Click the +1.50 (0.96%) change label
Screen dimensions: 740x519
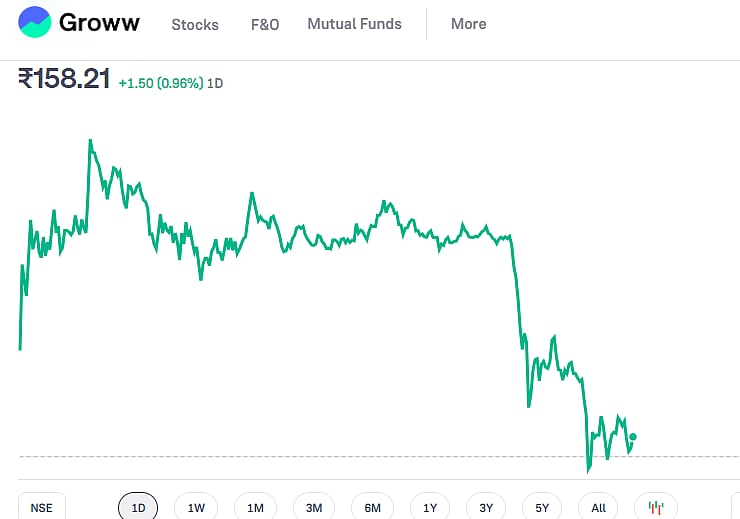pos(160,83)
